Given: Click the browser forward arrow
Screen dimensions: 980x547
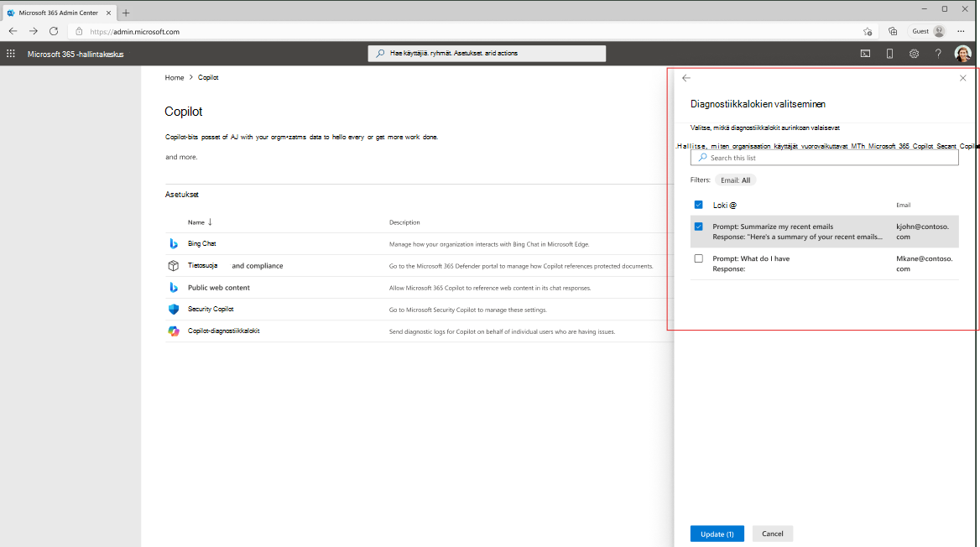Looking at the screenshot, I should pos(33,31).
